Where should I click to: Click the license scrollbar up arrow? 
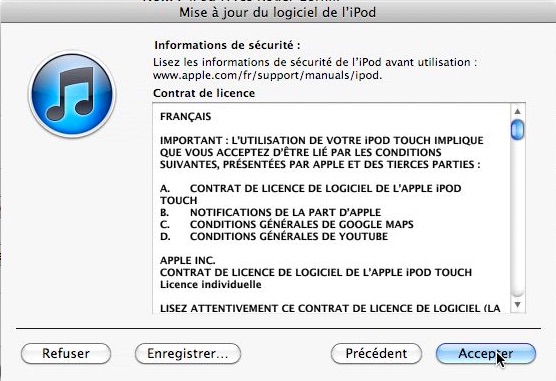click(517, 111)
